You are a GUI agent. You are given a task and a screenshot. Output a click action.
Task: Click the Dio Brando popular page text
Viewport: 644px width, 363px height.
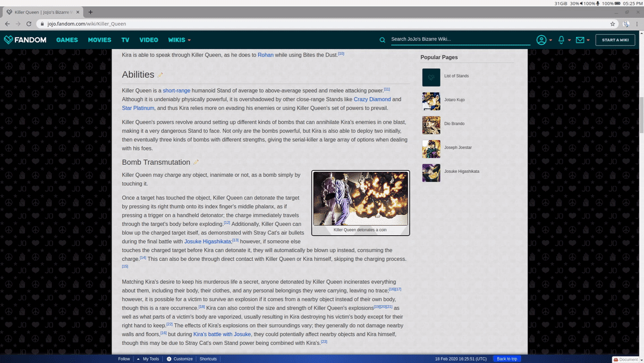(x=454, y=124)
